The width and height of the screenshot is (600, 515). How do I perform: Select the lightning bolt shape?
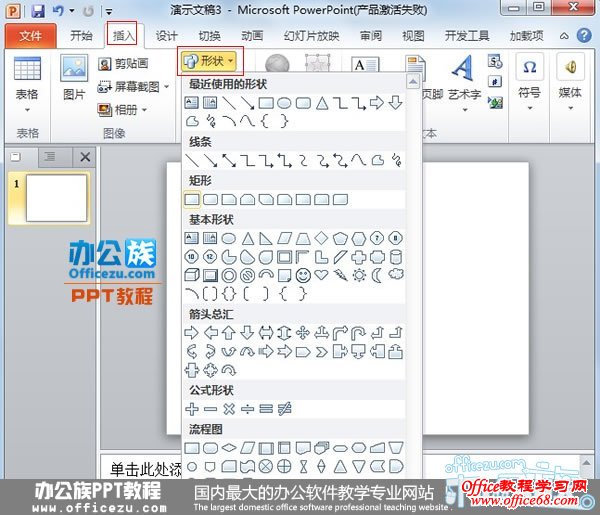coord(340,275)
